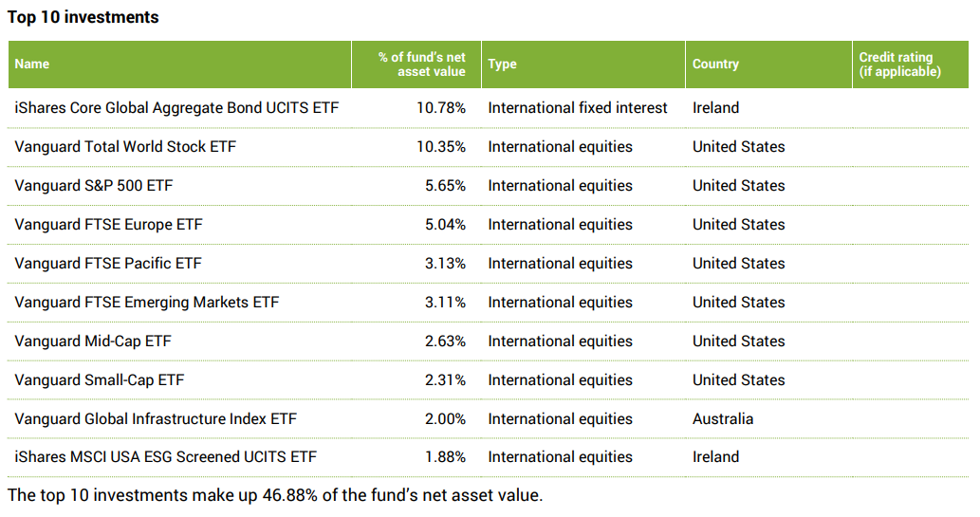
Task: Select Vanguard FTSE Emerging Markets ETF
Action: 147,302
